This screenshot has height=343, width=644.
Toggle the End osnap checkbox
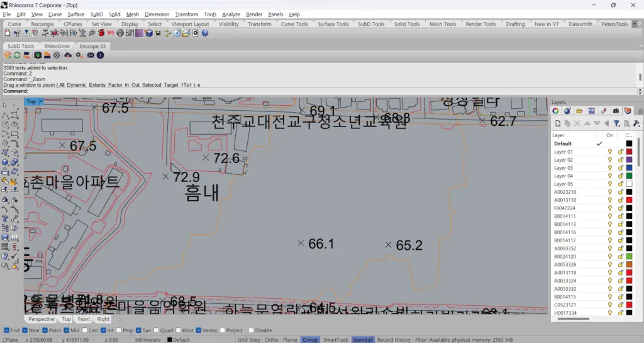pyautogui.click(x=6, y=330)
